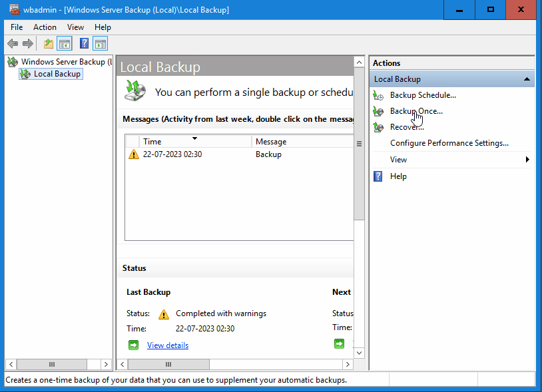Click left arrow of center pane horizontal scrollbar

(123, 364)
